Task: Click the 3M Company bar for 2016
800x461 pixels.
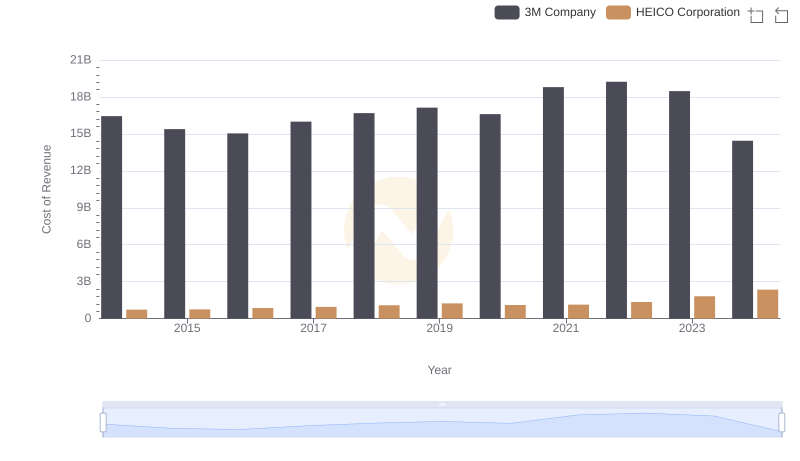Action: (238, 226)
